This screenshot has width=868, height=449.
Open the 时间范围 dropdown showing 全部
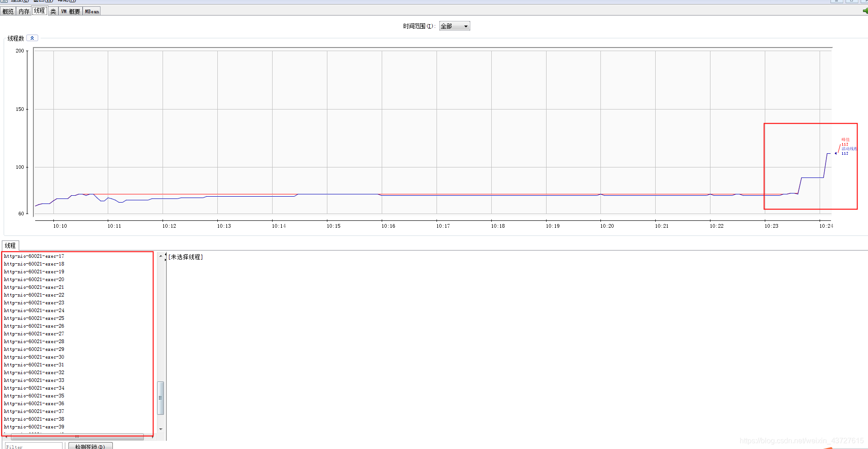tap(454, 26)
